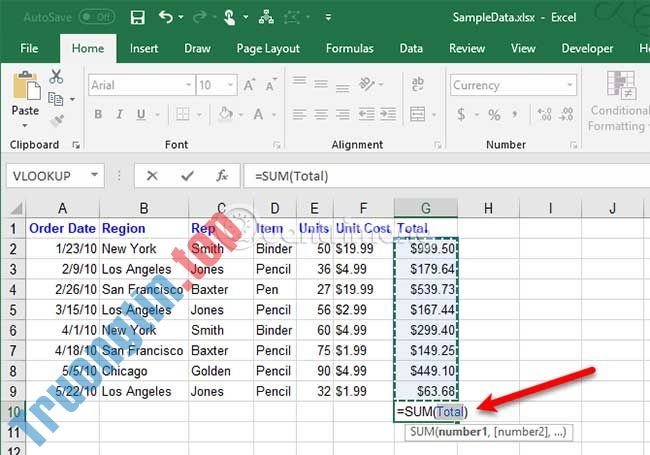Toggle Align Left horizontal alignment
The height and width of the screenshot is (455, 650).
(299, 114)
